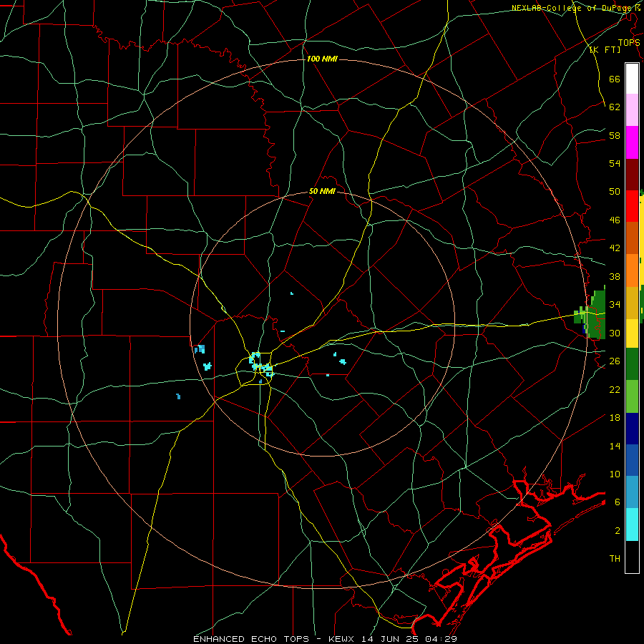Click the K FT units label
Screen dimensions: 644x644
[x=605, y=49]
